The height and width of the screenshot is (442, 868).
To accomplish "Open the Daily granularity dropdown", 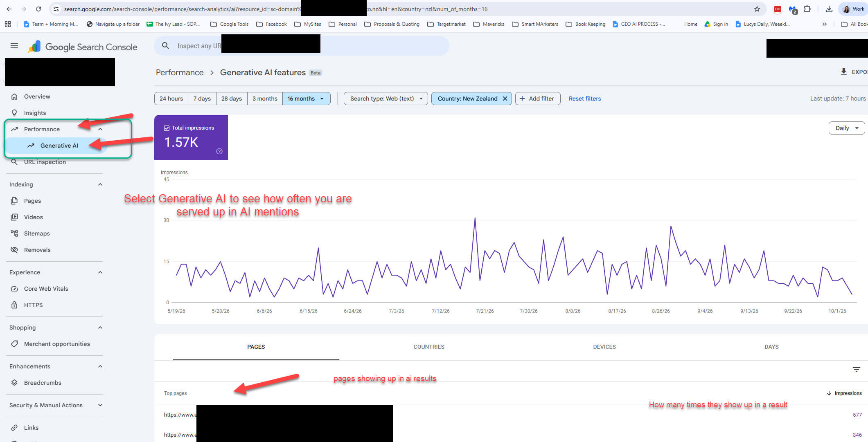I will 846,128.
